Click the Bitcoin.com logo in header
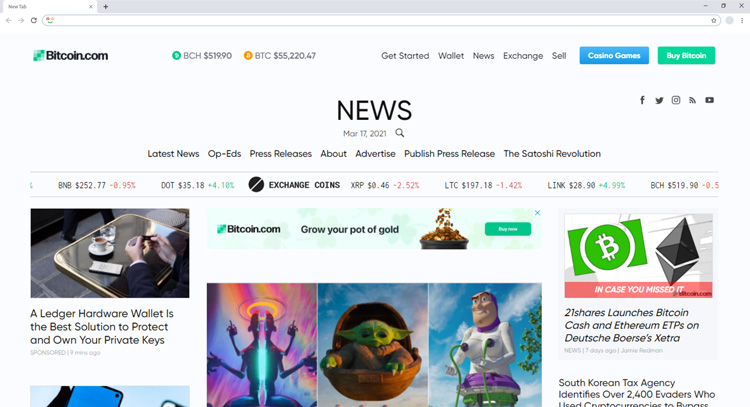Viewport: 750px width, 407px height. (x=71, y=55)
